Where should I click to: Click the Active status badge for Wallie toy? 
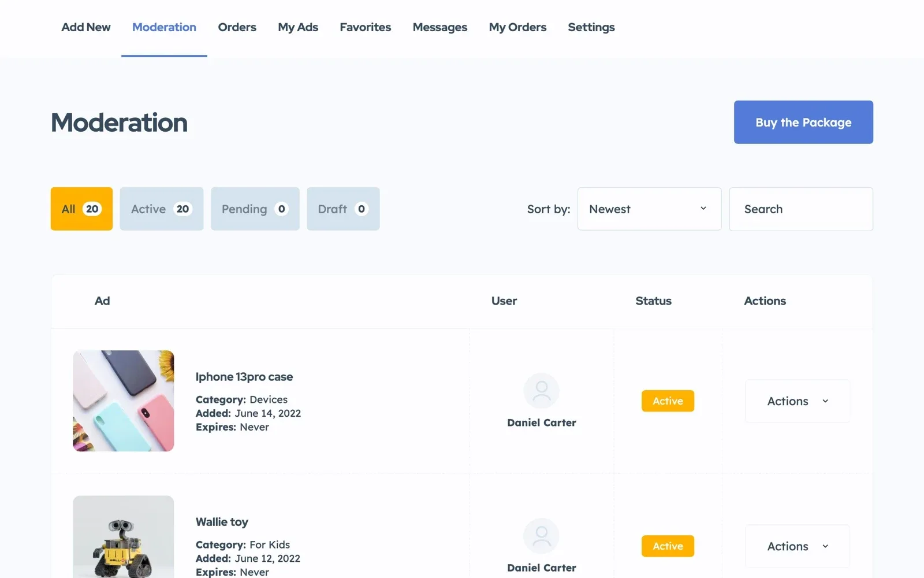[x=668, y=546]
